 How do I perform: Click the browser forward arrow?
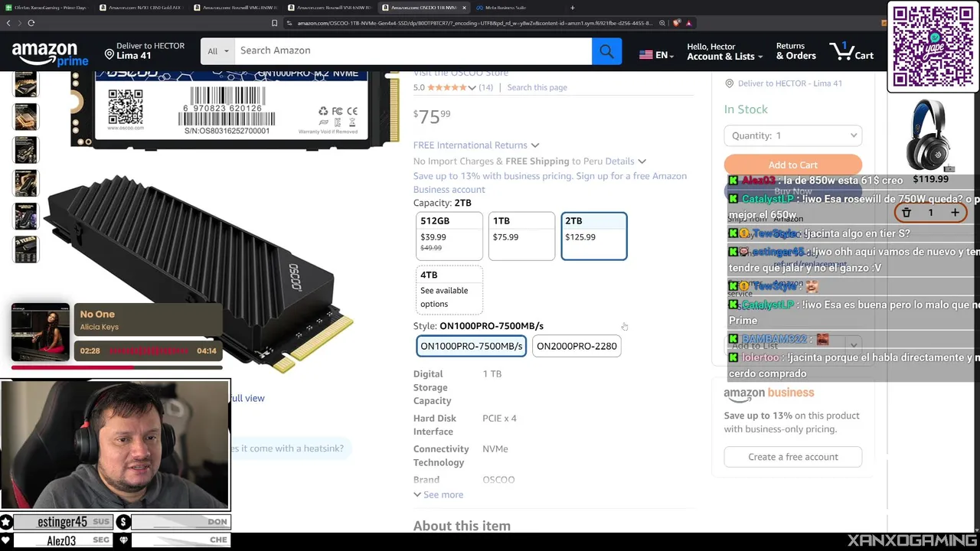(x=19, y=23)
